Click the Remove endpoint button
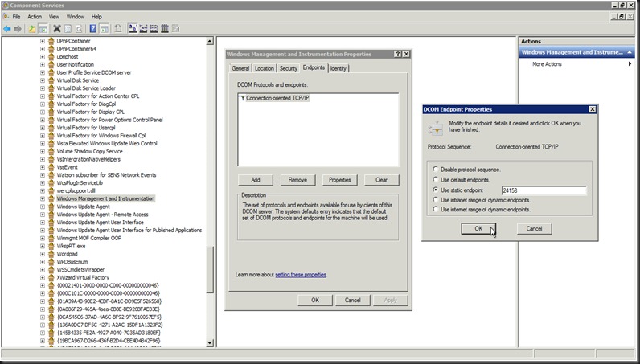The height and width of the screenshot is (364, 640). [x=297, y=180]
